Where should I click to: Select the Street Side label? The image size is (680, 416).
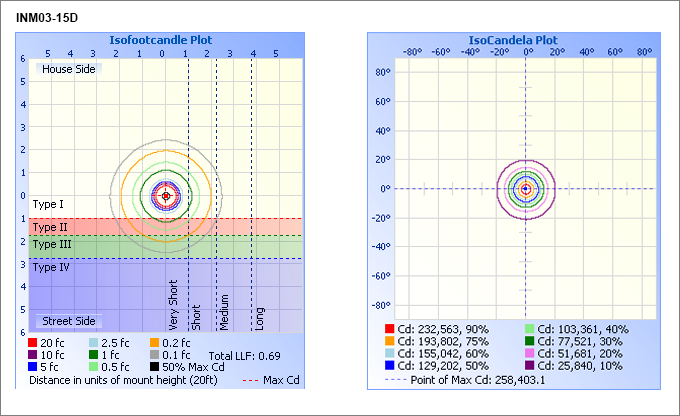[68, 321]
